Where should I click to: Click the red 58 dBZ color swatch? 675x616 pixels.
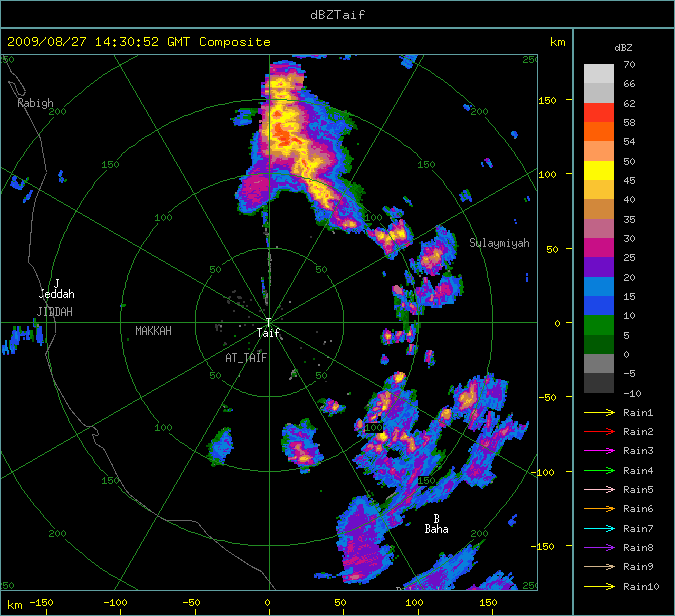click(x=599, y=112)
